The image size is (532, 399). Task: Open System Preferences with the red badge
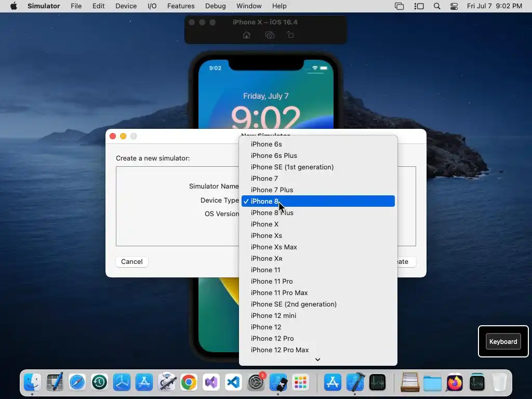coord(256,382)
